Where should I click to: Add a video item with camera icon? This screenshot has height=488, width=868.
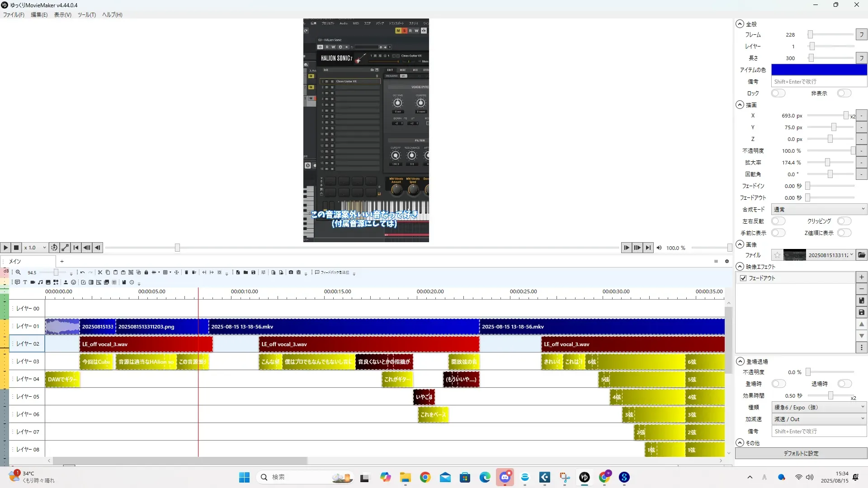(33, 282)
